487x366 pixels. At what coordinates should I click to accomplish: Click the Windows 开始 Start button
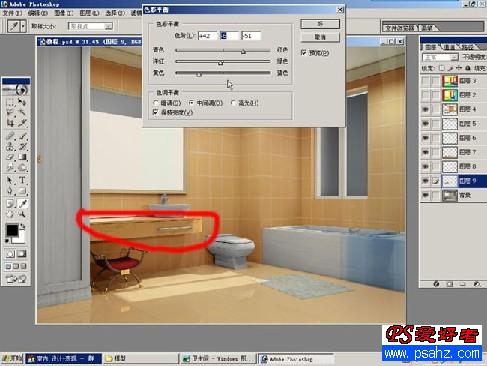[x=12, y=358]
